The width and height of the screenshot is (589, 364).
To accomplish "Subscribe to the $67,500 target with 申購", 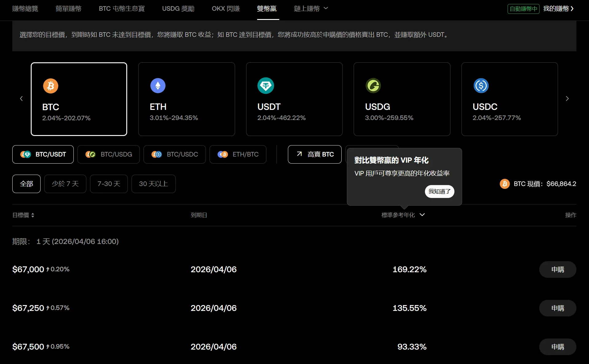I will 558,347.
